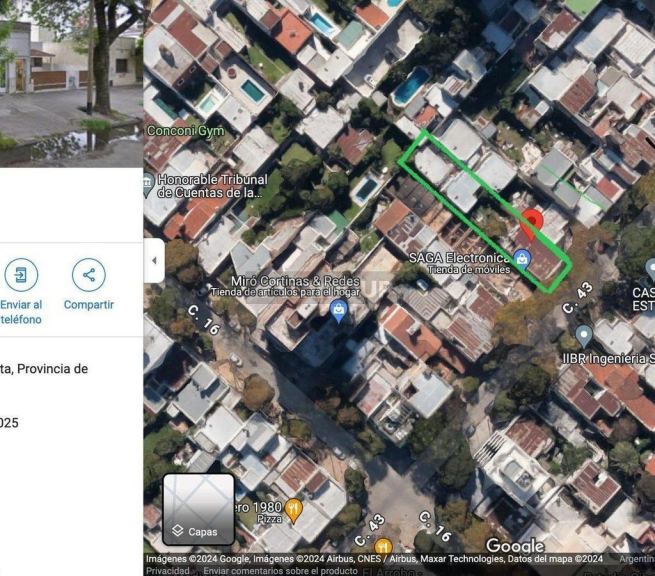Viewport: 655px width, 576px height.
Task: Click Enviar comentarios sobre el producto link
Action: click(281, 571)
